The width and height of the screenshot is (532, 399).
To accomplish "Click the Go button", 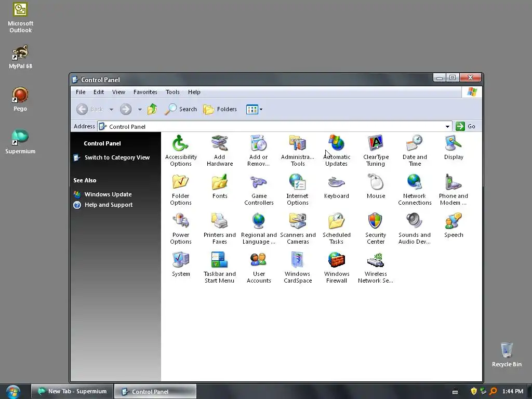I will (x=466, y=126).
